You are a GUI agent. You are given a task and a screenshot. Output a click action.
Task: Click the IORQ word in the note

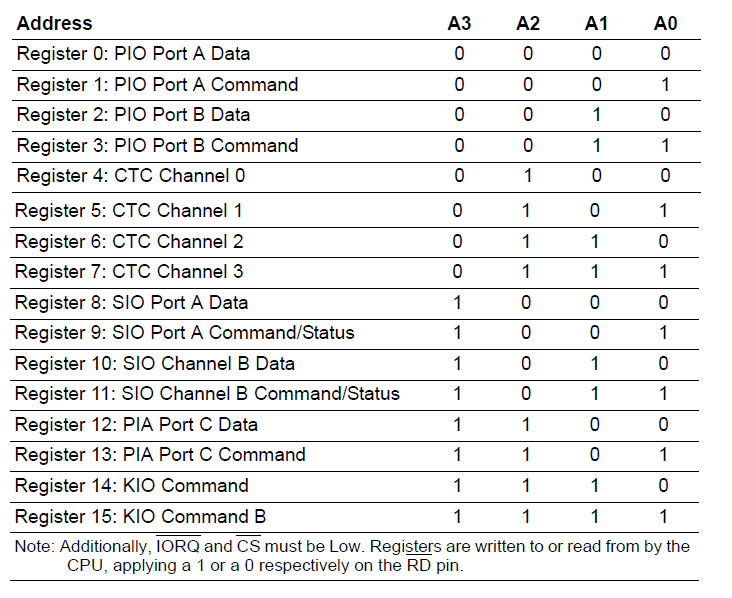tap(178, 546)
